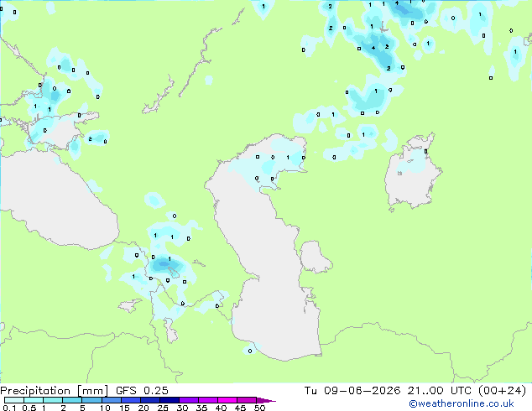Image resolution: width=532 pixels, height=411 pixels.
Task: Click the 2–5 mm legend color swatch
Action: [x=72, y=400]
